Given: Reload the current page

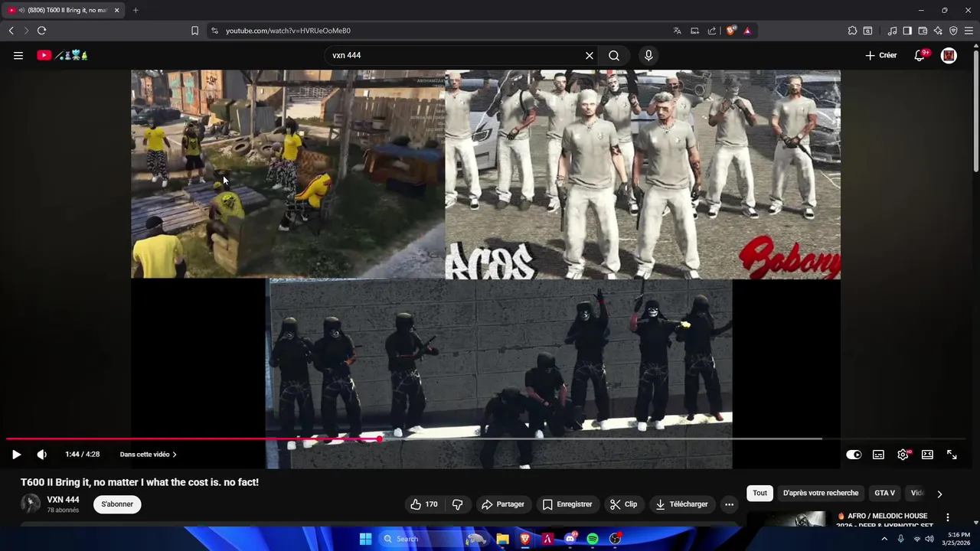Looking at the screenshot, I should [x=41, y=31].
